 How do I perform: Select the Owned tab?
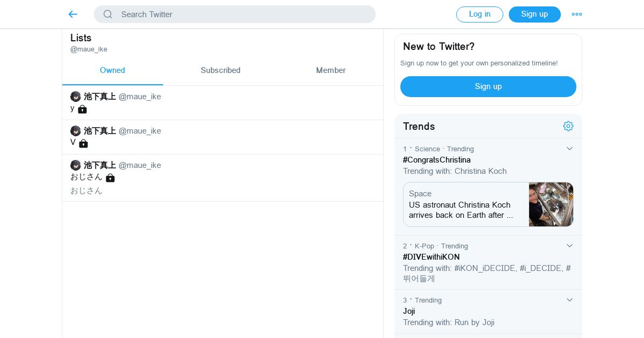[x=112, y=70]
